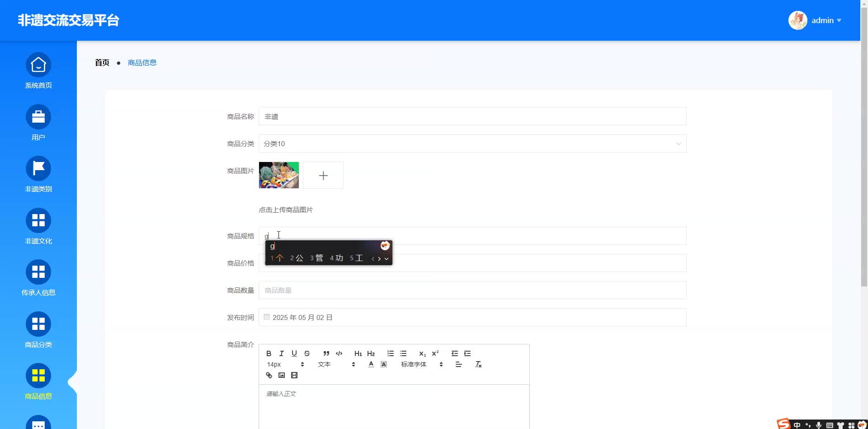Open 用户 in the sidebar
This screenshot has width=868, height=429.
coord(38,123)
